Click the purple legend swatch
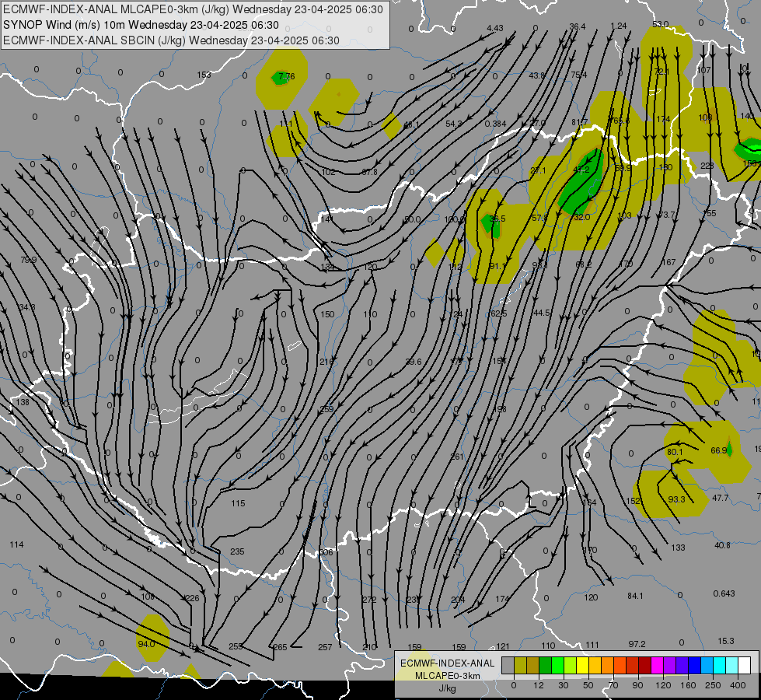 pyautogui.click(x=670, y=666)
